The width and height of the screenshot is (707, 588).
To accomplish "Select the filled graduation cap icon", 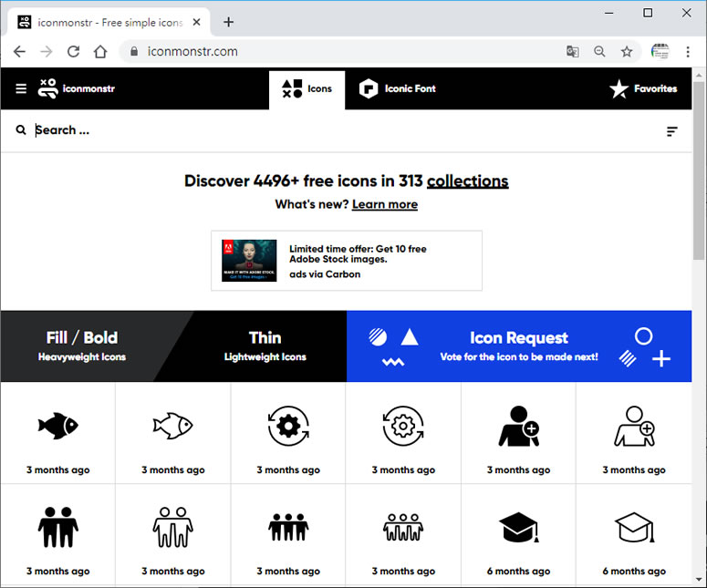I will pos(518,527).
